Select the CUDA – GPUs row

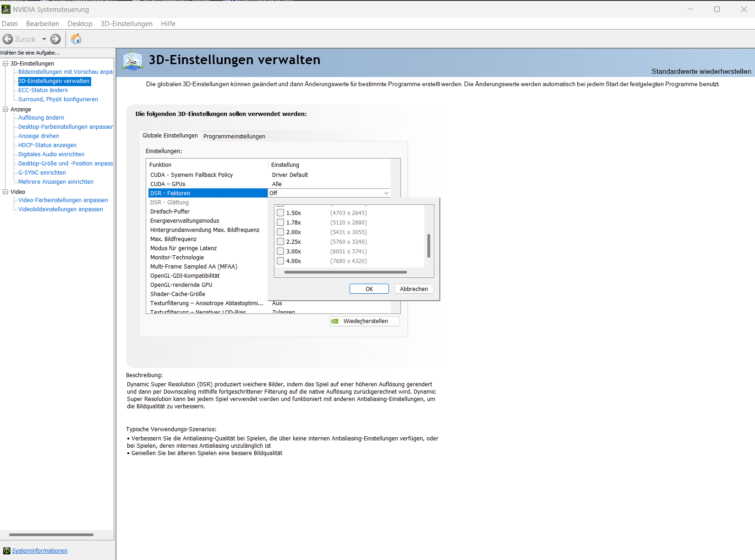[269, 184]
